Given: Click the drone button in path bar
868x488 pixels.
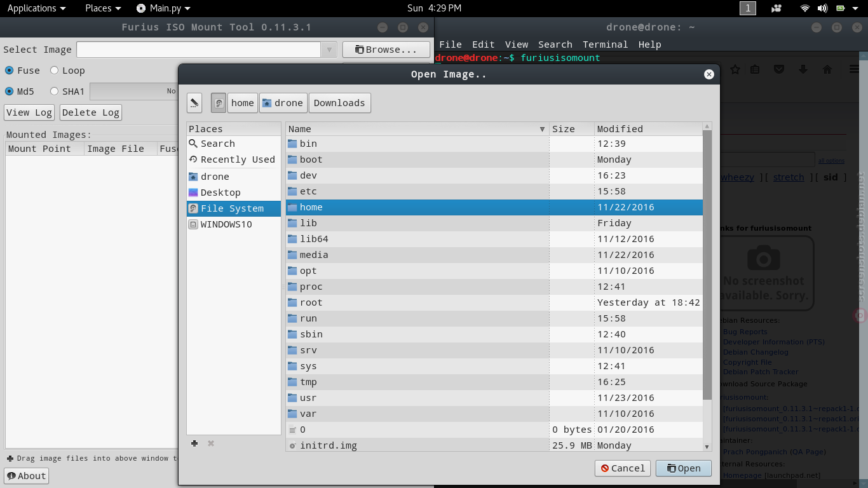Looking at the screenshot, I should [283, 103].
